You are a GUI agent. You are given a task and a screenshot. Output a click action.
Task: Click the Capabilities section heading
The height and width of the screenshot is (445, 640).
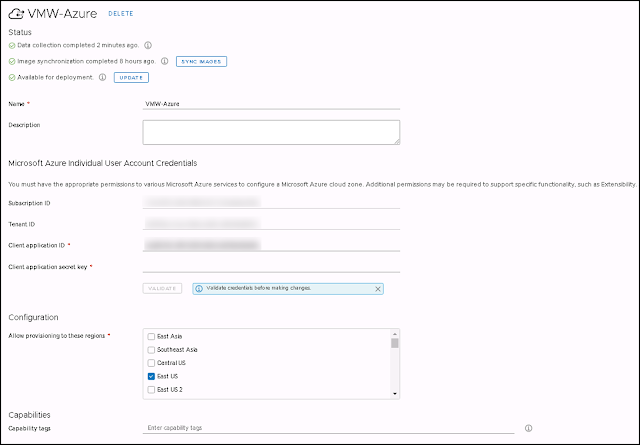(x=29, y=415)
